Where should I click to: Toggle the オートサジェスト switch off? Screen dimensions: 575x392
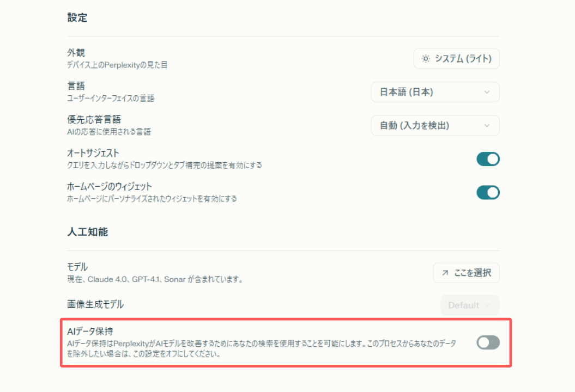tap(488, 159)
